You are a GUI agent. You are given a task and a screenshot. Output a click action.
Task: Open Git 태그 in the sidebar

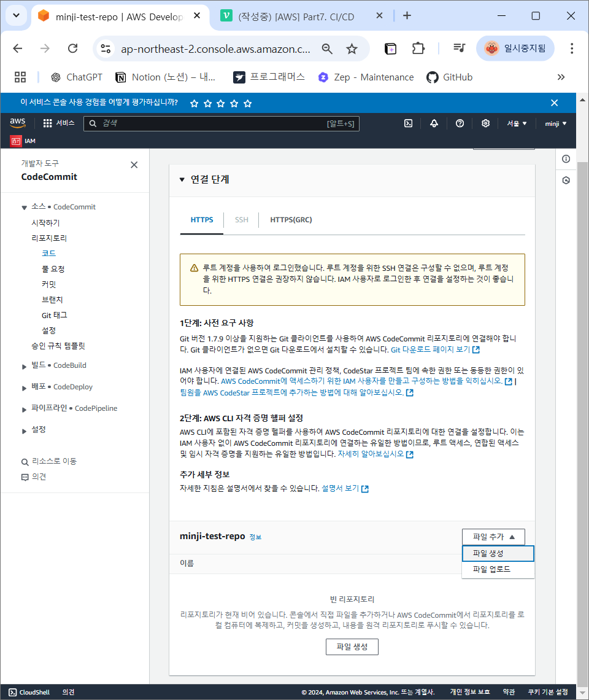pyautogui.click(x=55, y=315)
